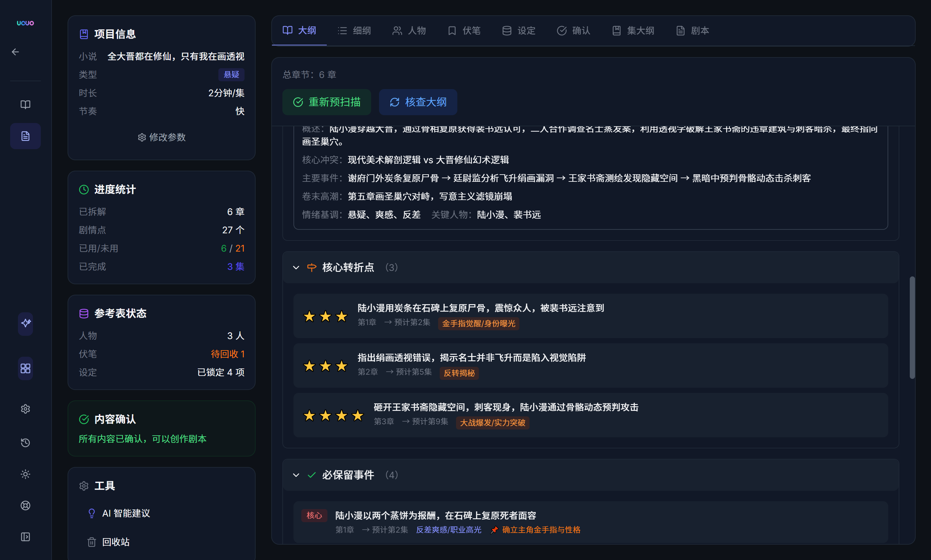Click the 总章节：6 章 label
Image resolution: width=931 pixels, height=560 pixels.
(x=309, y=75)
